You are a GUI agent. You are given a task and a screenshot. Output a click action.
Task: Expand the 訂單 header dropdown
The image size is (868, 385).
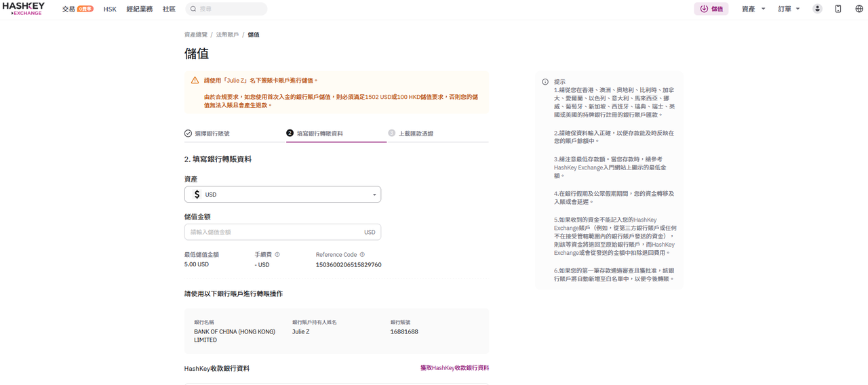pos(789,9)
